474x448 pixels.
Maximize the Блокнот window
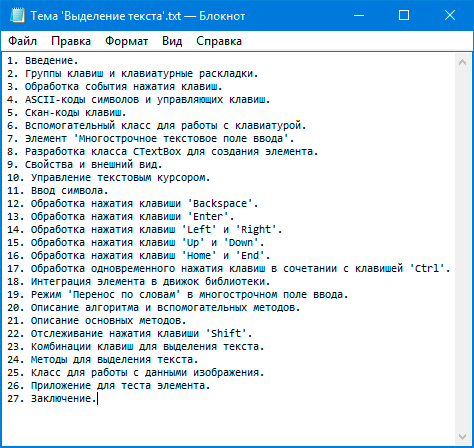[404, 15]
